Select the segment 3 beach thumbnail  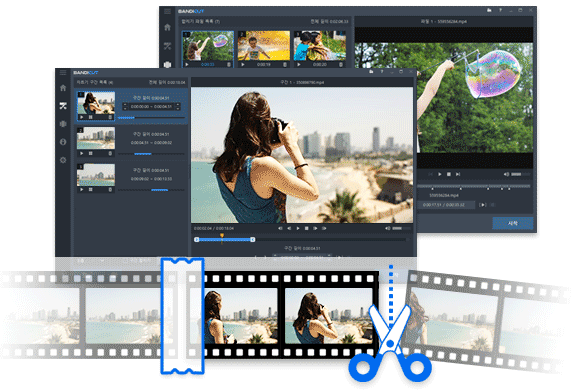coord(96,175)
